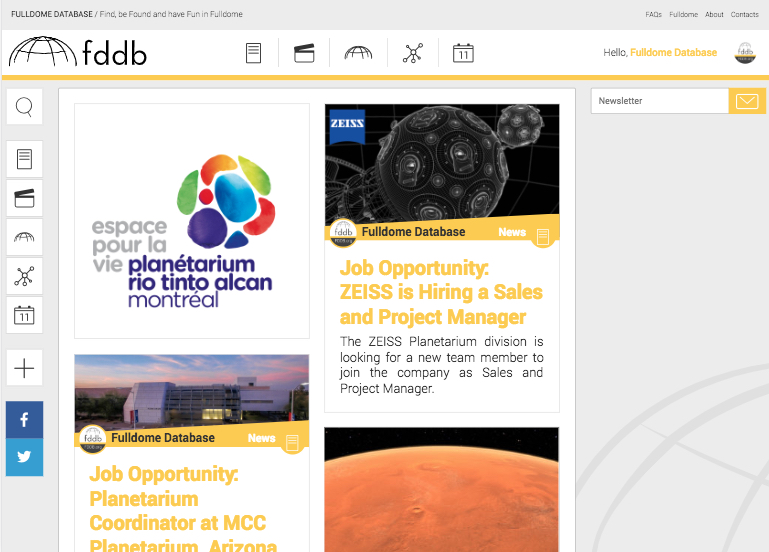Click the fddb dome logo
Viewport: 769px width, 552px height.
77,51
